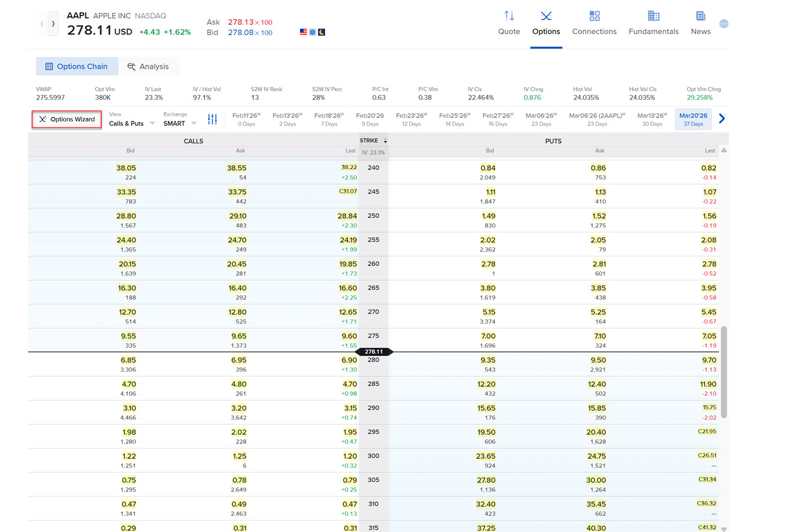791x532 pixels.
Task: Open the News icon
Action: click(x=700, y=16)
